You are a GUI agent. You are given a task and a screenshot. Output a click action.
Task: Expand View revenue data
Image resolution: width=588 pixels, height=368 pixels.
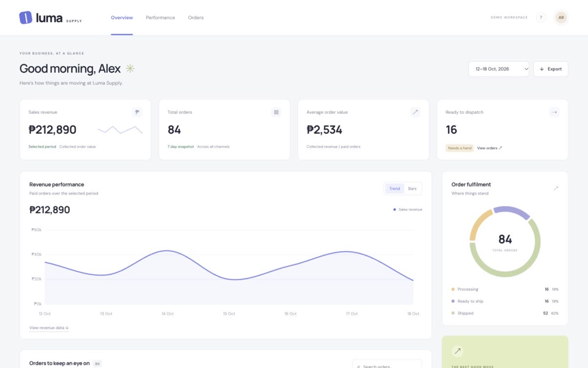(49, 328)
